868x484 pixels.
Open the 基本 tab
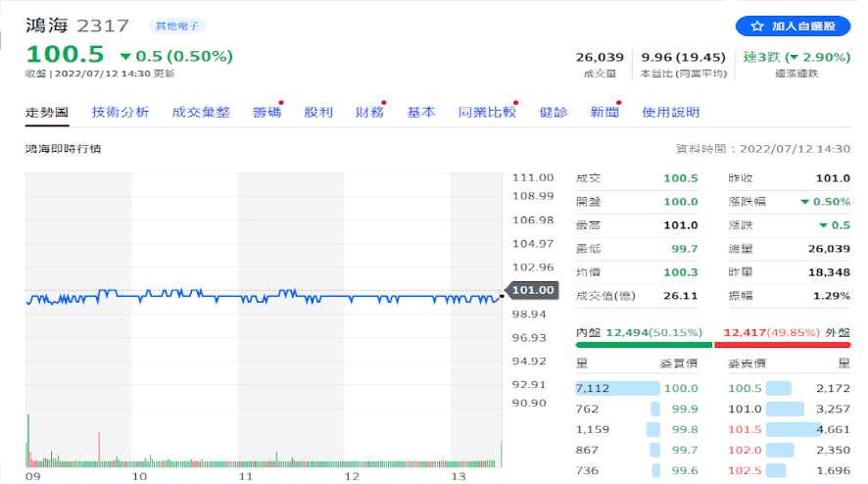[x=421, y=113]
